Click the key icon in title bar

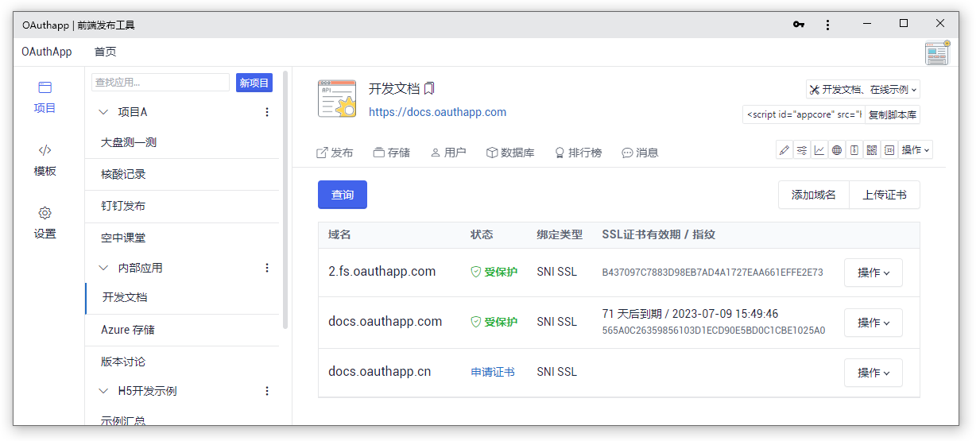pyautogui.click(x=799, y=25)
